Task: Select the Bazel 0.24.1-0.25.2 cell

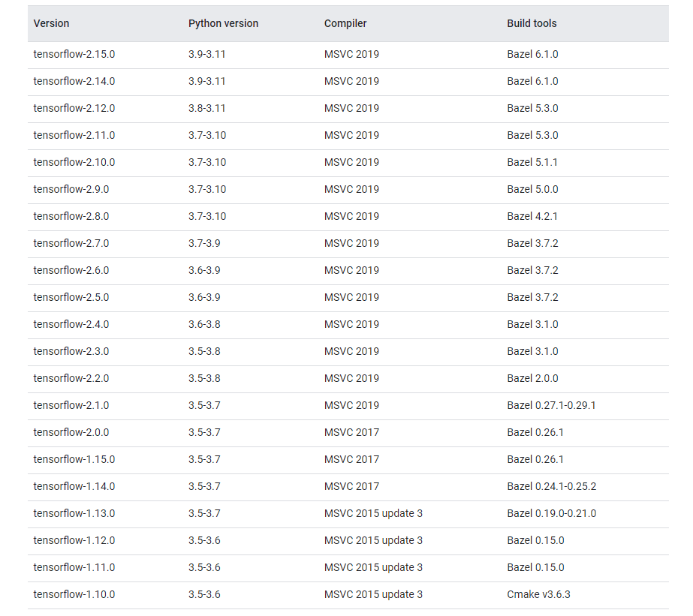Action: [551, 486]
